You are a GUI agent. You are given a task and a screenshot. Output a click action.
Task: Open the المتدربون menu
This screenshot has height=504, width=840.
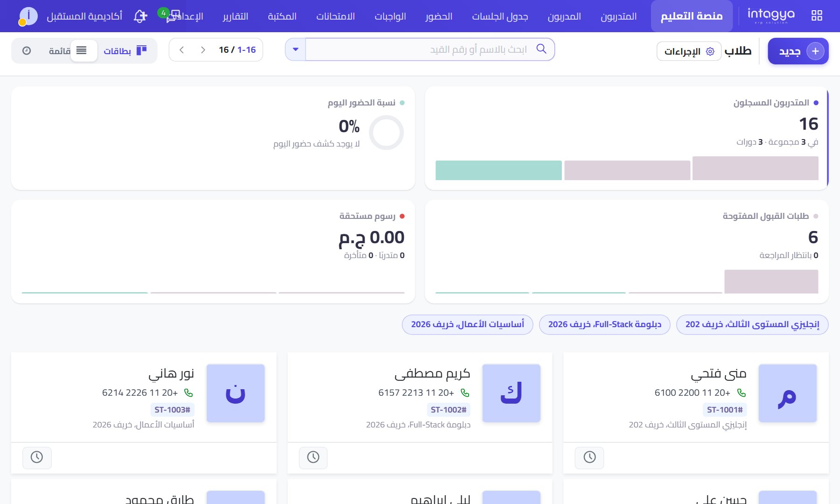[x=619, y=16]
